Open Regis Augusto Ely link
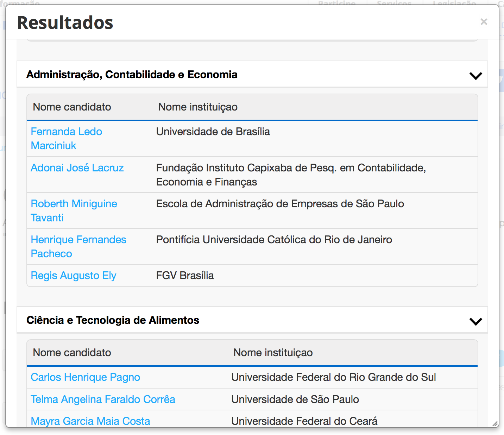Viewport: 504px width, 435px height. point(74,276)
